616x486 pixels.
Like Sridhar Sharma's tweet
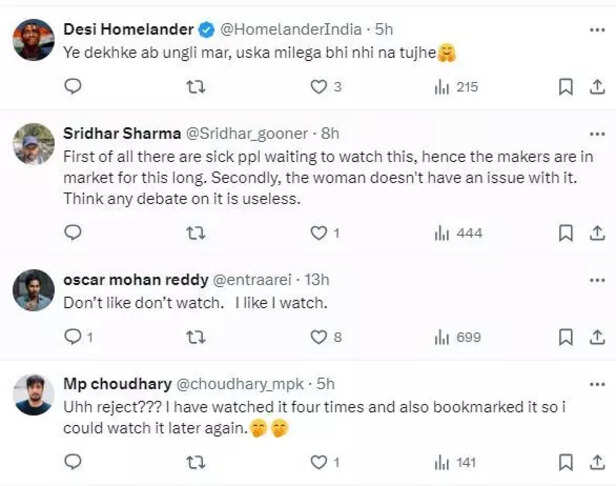[319, 233]
